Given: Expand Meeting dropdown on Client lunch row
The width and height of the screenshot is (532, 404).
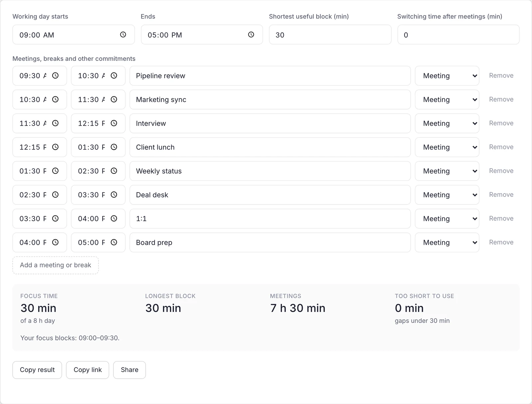Looking at the screenshot, I should [447, 147].
